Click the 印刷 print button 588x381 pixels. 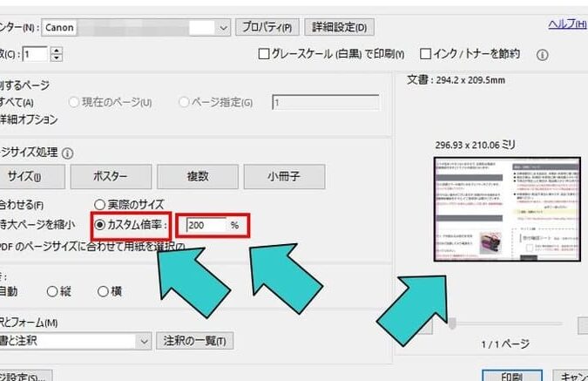pyautogui.click(x=512, y=376)
